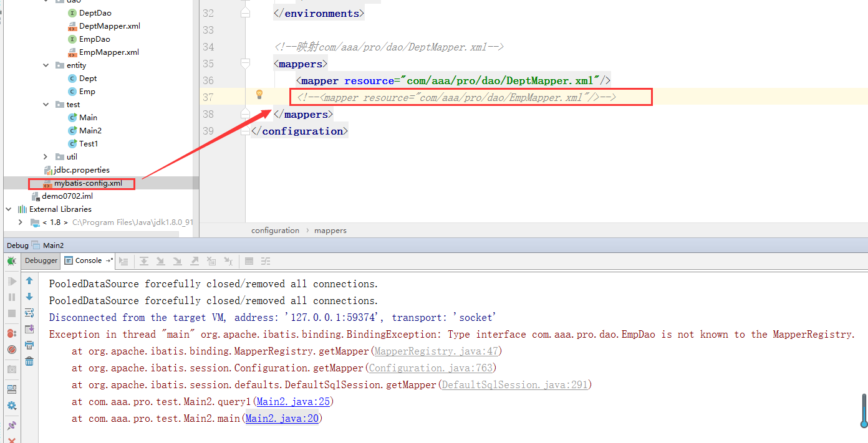The height and width of the screenshot is (443, 868).
Task: Select DeptMapper.xml in project tree
Action: tap(109, 26)
